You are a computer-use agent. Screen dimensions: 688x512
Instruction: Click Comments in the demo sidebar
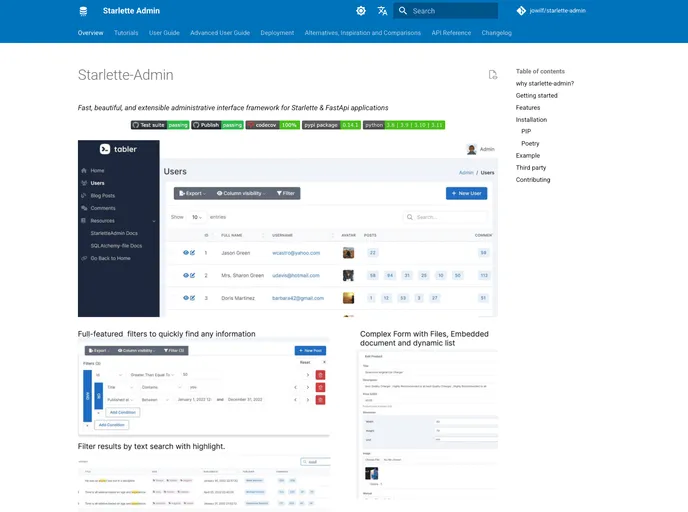click(x=103, y=208)
